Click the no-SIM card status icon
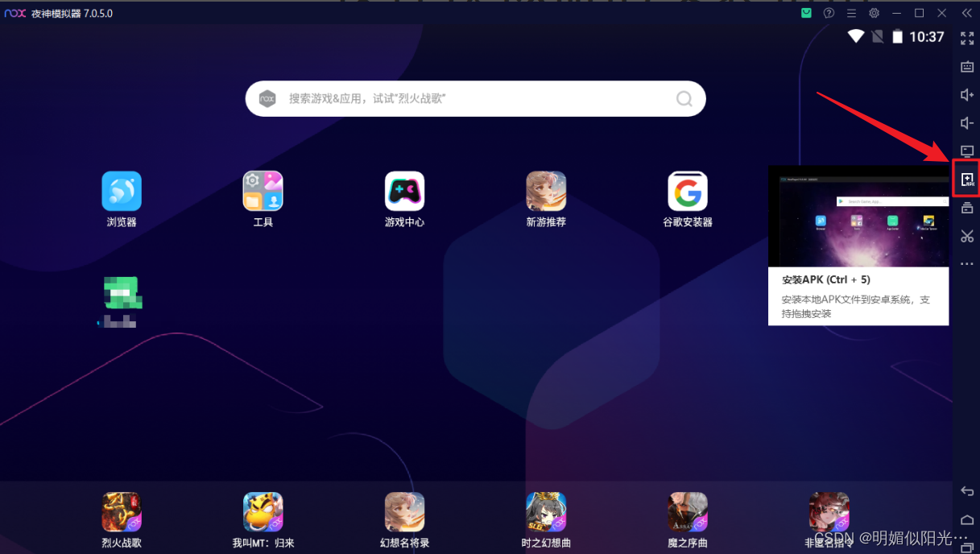Image resolution: width=980 pixels, height=554 pixels. click(877, 36)
